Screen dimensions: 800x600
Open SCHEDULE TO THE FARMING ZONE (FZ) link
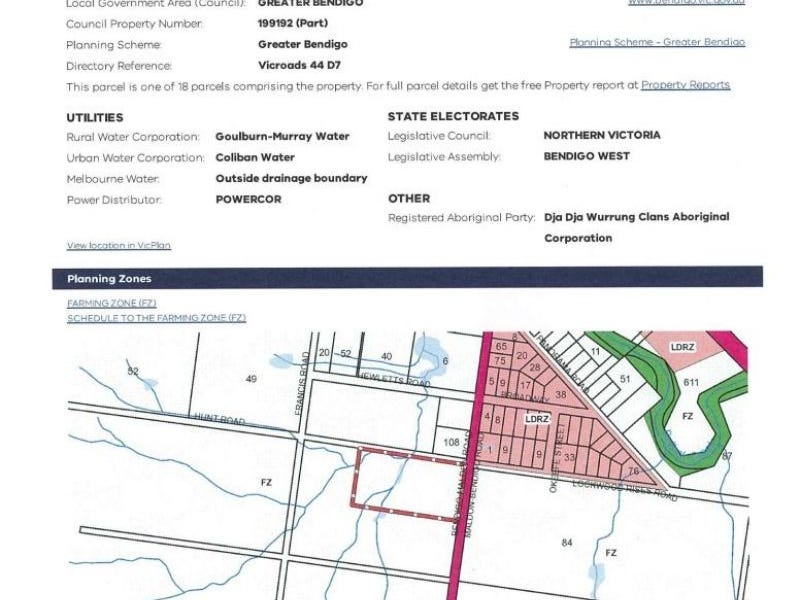pos(156,318)
